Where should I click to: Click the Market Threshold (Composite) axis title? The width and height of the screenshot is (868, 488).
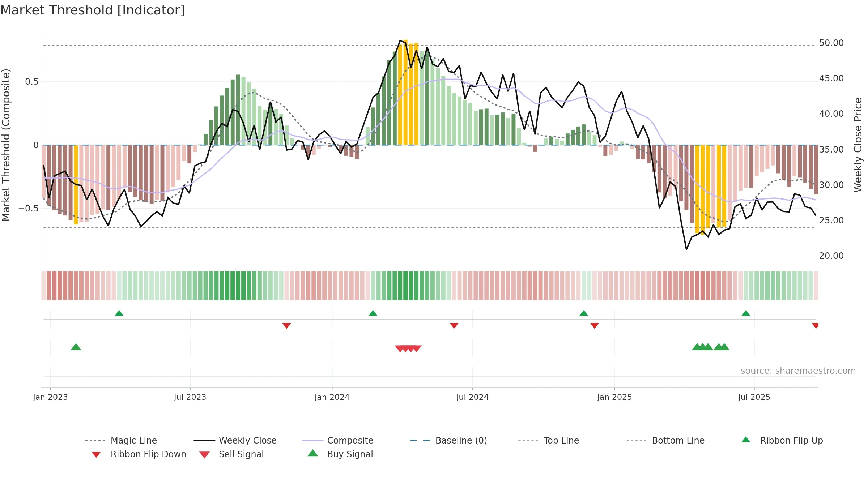click(6, 145)
